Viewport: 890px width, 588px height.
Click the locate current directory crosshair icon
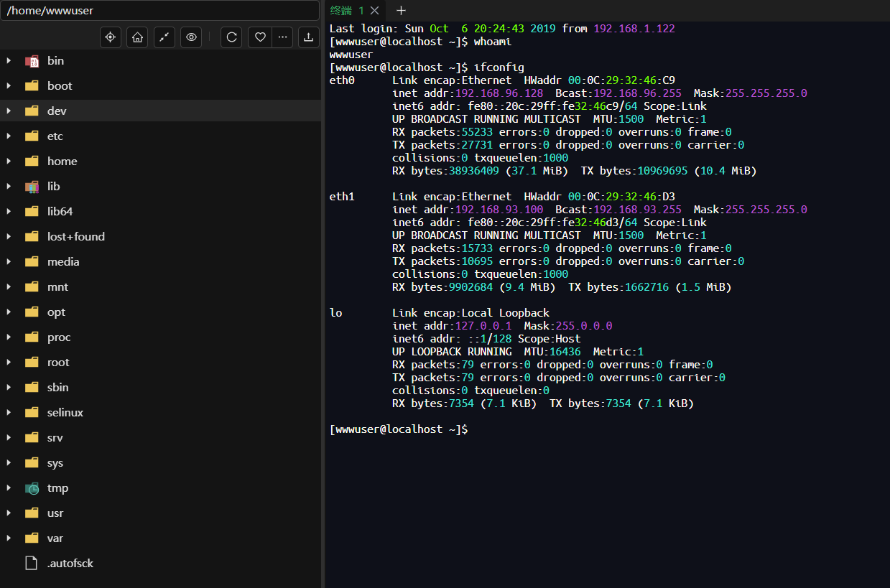tap(110, 37)
